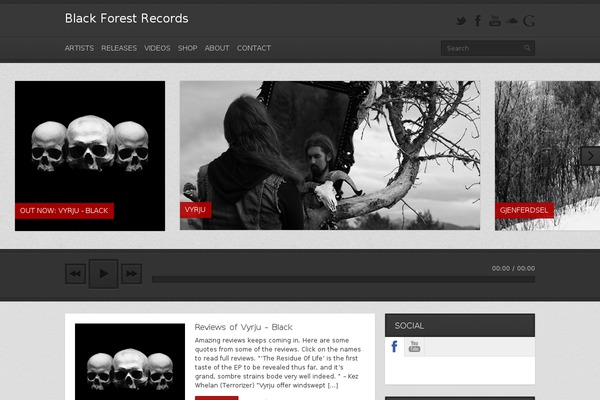Click the audio player progress bar
Screen dimensions: 600x400
click(343, 279)
